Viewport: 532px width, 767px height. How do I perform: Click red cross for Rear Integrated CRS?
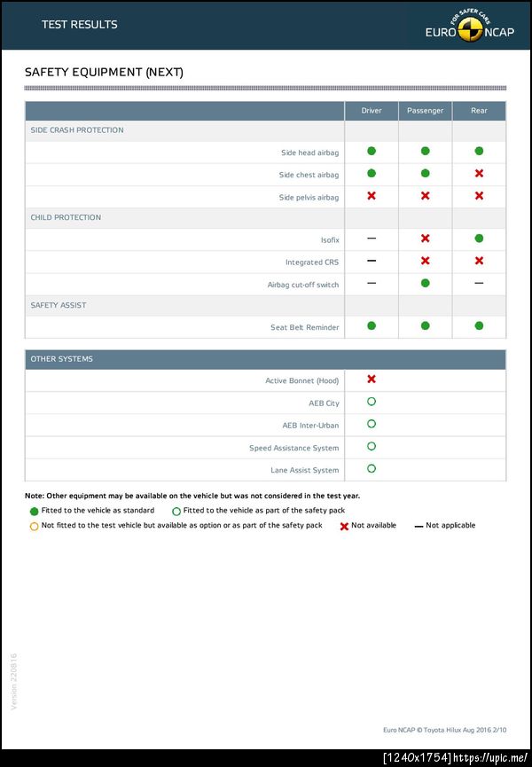coord(479,261)
